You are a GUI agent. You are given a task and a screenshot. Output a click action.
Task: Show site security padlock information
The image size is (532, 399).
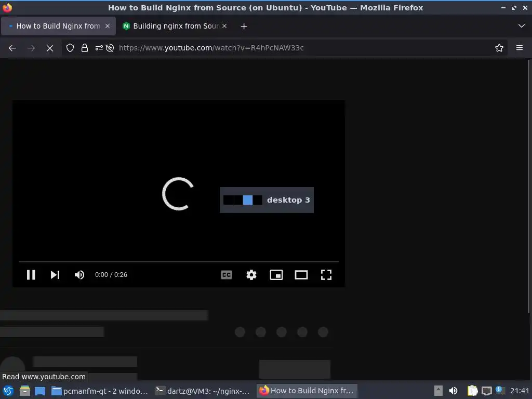85,48
